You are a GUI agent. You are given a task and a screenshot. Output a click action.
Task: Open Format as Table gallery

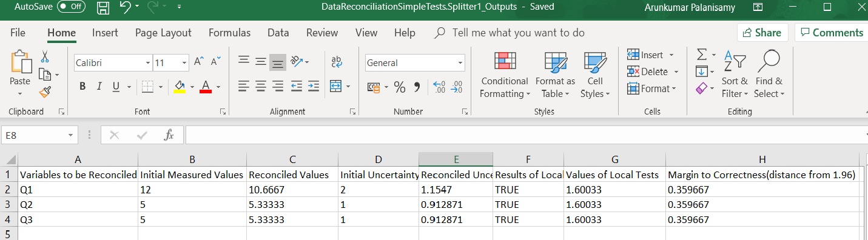point(555,75)
